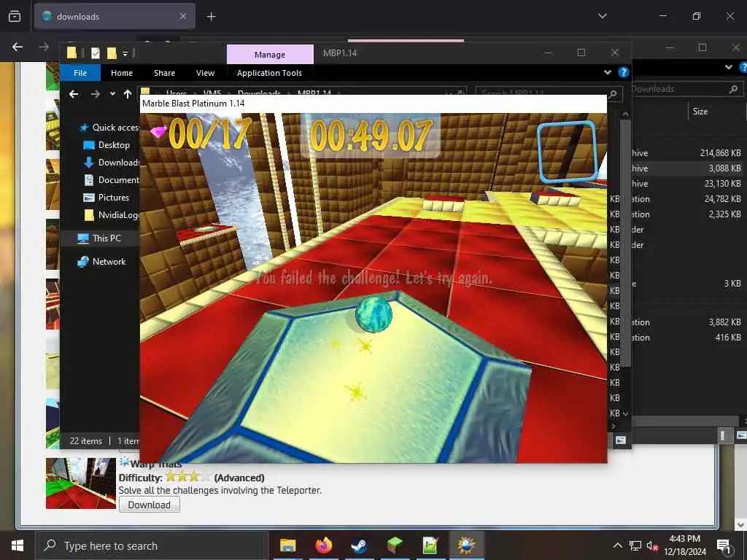
Task: Select the Application Tools tab
Action: 269,73
